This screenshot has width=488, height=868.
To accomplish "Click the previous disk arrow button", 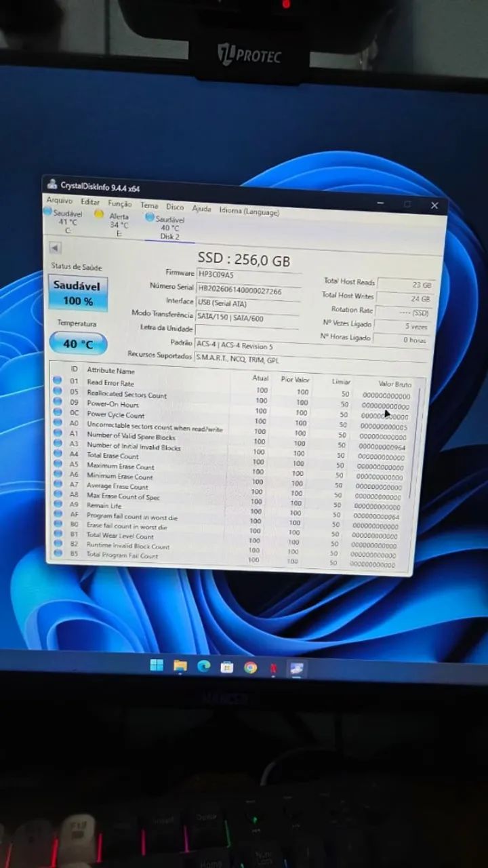I will [x=56, y=248].
